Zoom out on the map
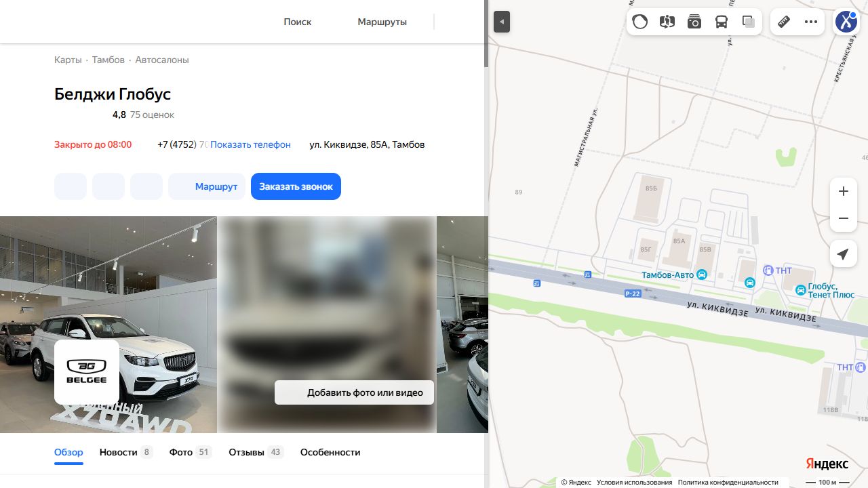This screenshot has width=868, height=488. coord(844,218)
